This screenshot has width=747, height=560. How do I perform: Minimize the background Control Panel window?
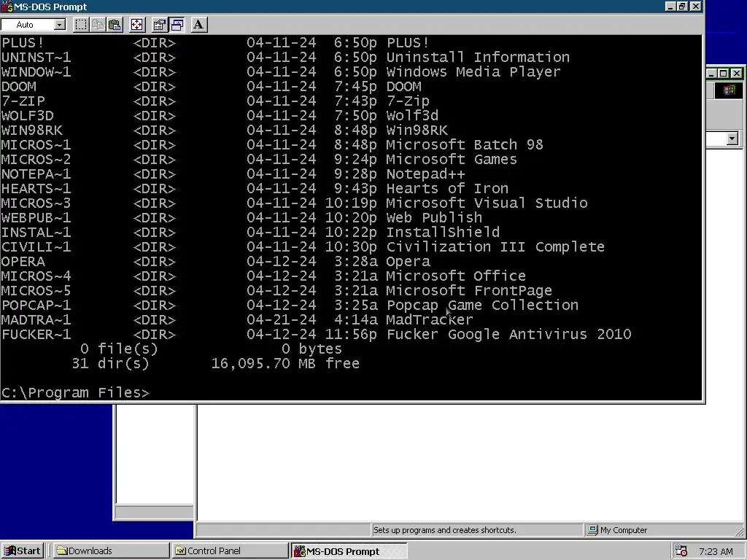711,74
